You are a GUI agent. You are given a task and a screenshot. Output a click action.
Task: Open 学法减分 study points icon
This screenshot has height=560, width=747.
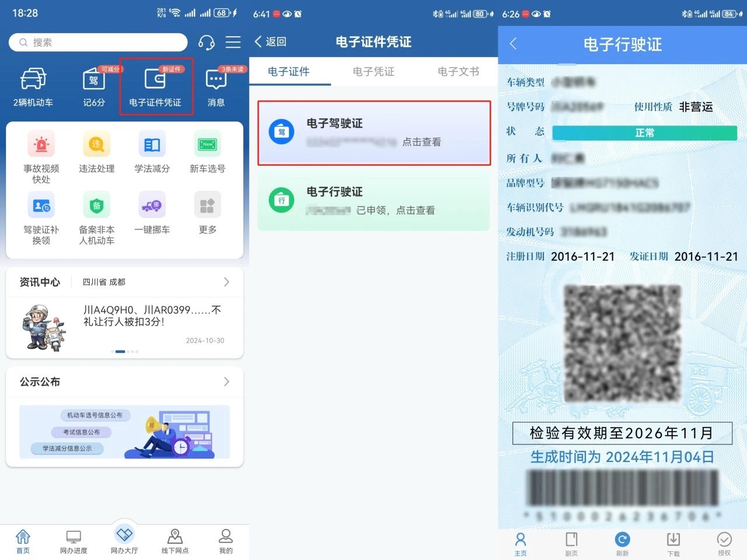pos(152,145)
